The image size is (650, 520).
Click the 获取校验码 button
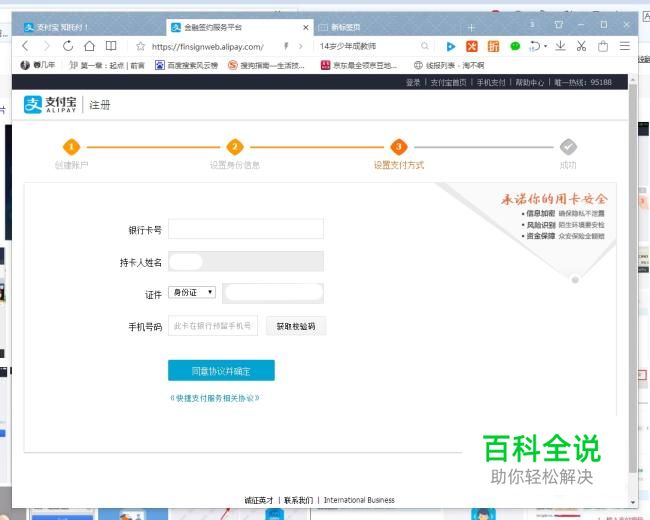[296, 326]
